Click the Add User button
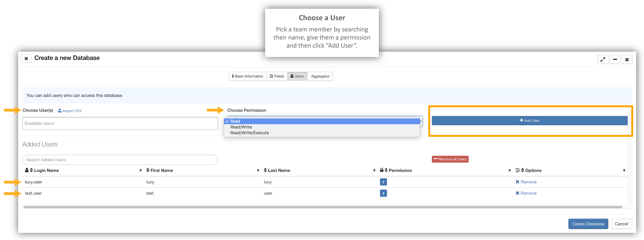 tap(529, 120)
